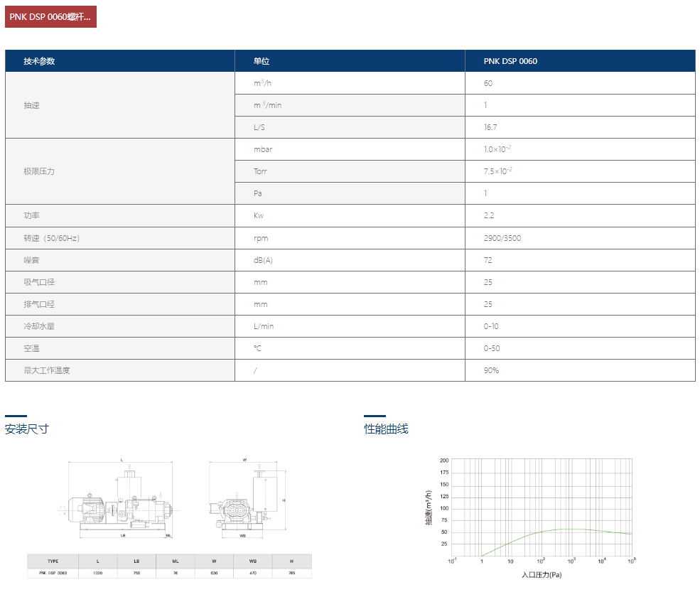Select the 噪音 row label
The width and height of the screenshot is (700, 592).
[x=32, y=260]
